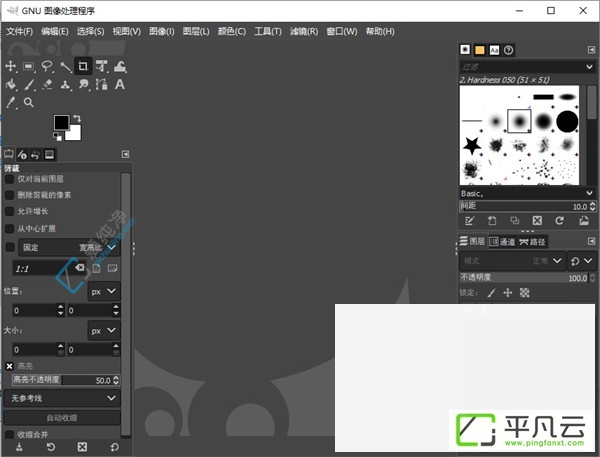Image resolution: width=600 pixels, height=457 pixels.
Task: Uncheck the 高亮 checkbox
Action: [x=10, y=366]
